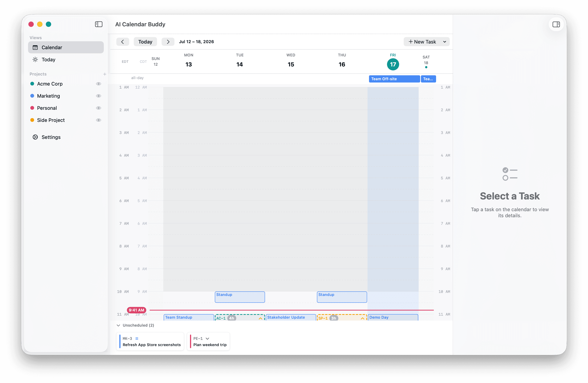Open Thursday's Standup event
The height and width of the screenshot is (383, 588).
[x=342, y=297]
